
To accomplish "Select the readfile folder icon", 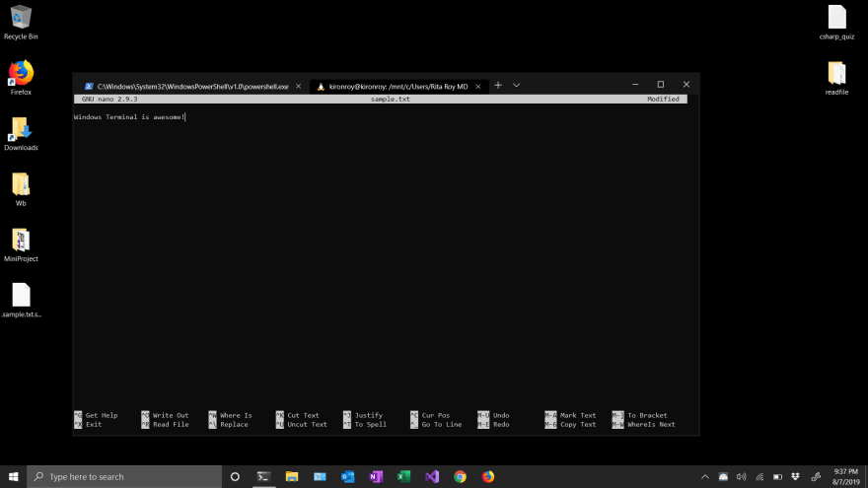I will pos(836,78).
